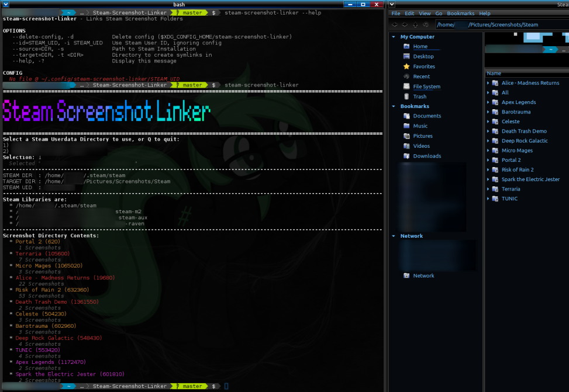Open the File menu in file manager
This screenshot has height=392, width=569.
(395, 13)
